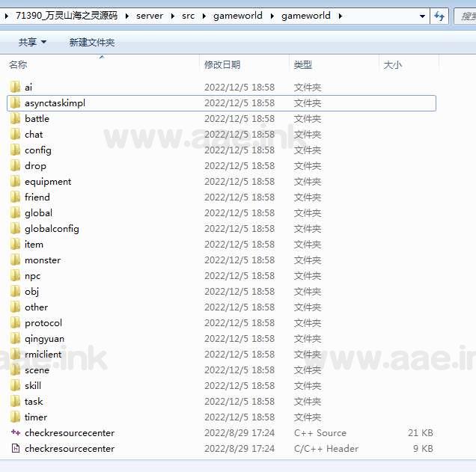Expand the arrow after the last gameworld breadcrumb
The height and width of the screenshot is (472, 476).
pyautogui.click(x=340, y=16)
